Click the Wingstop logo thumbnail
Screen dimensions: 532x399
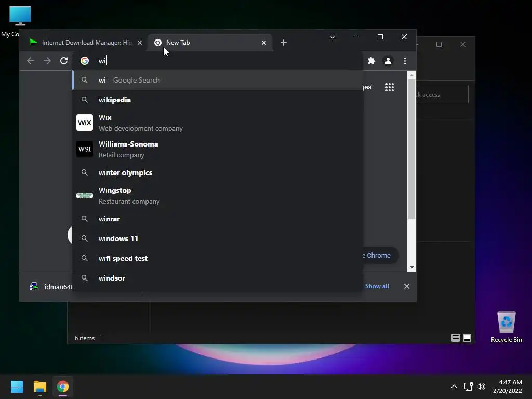85,195
